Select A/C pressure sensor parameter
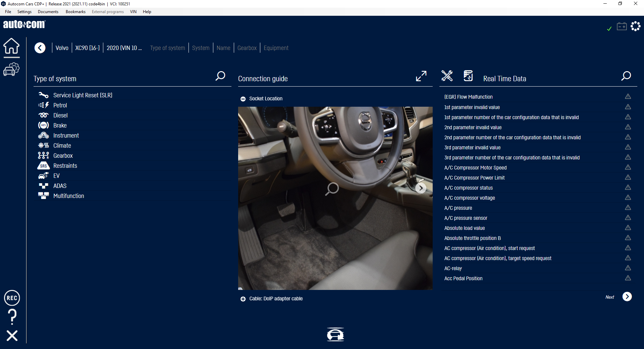 pyautogui.click(x=466, y=218)
